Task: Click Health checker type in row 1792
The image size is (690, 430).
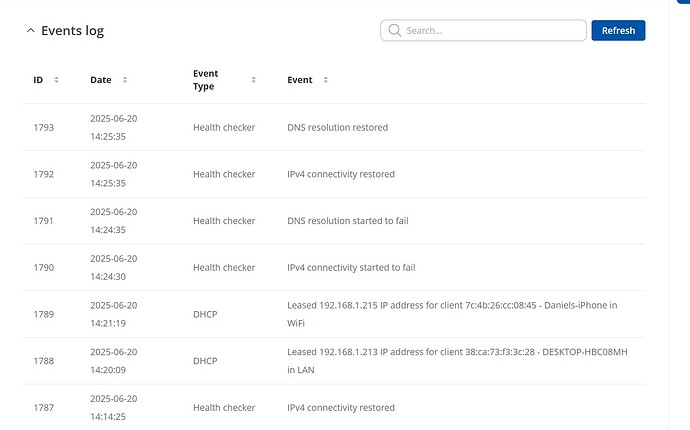Action: click(224, 174)
